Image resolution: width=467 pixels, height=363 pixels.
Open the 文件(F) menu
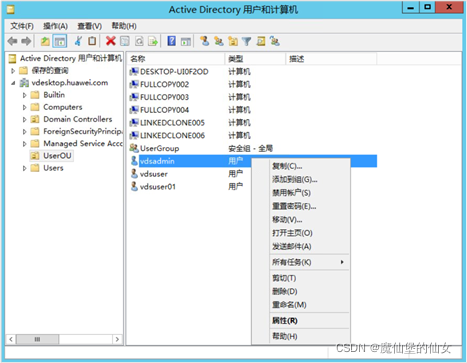(x=22, y=26)
